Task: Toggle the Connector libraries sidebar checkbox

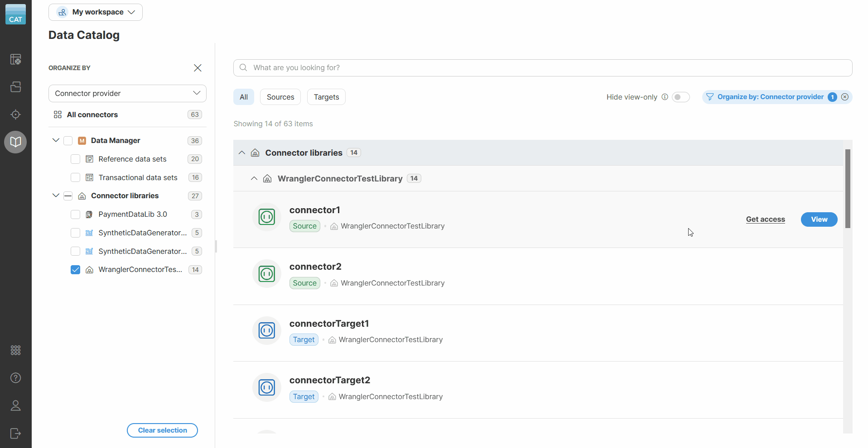Action: (x=68, y=196)
